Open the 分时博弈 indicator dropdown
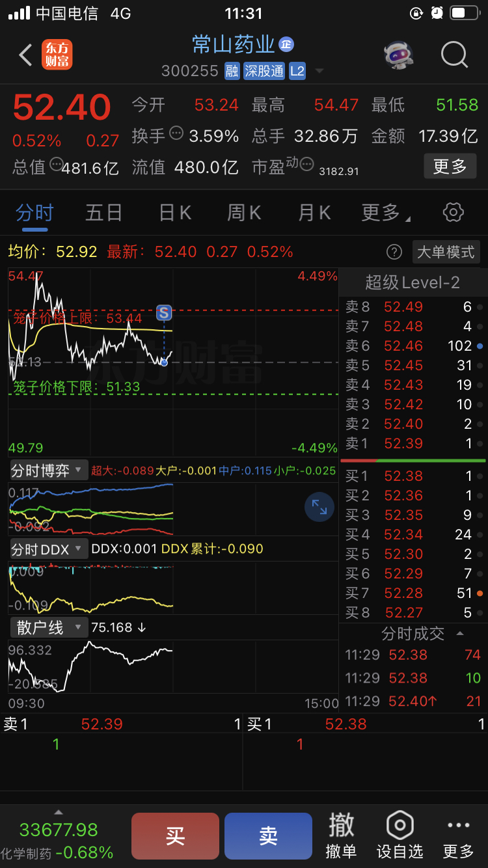The height and width of the screenshot is (868, 488). pos(49,470)
